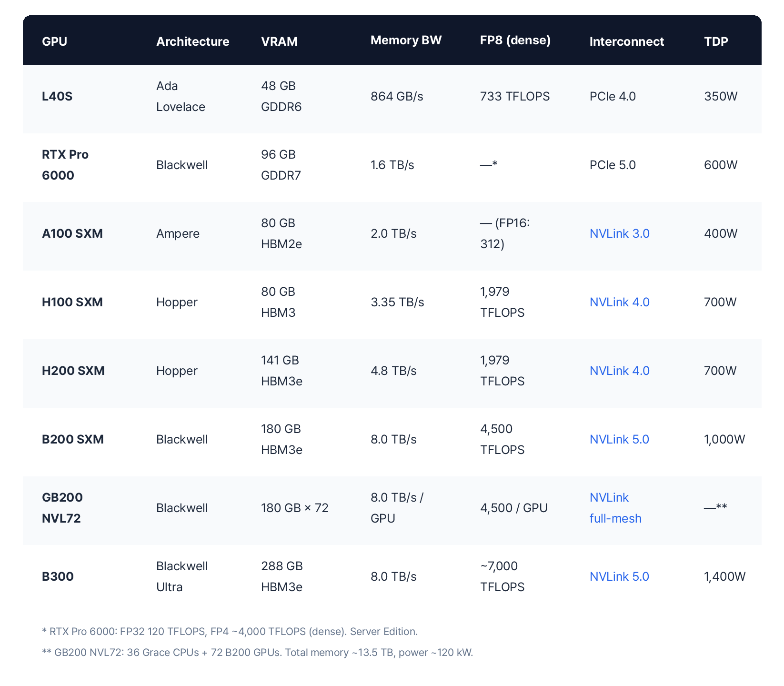
Task: Open NVLink full-mesh link for GB200 NVL72
Action: (x=615, y=508)
